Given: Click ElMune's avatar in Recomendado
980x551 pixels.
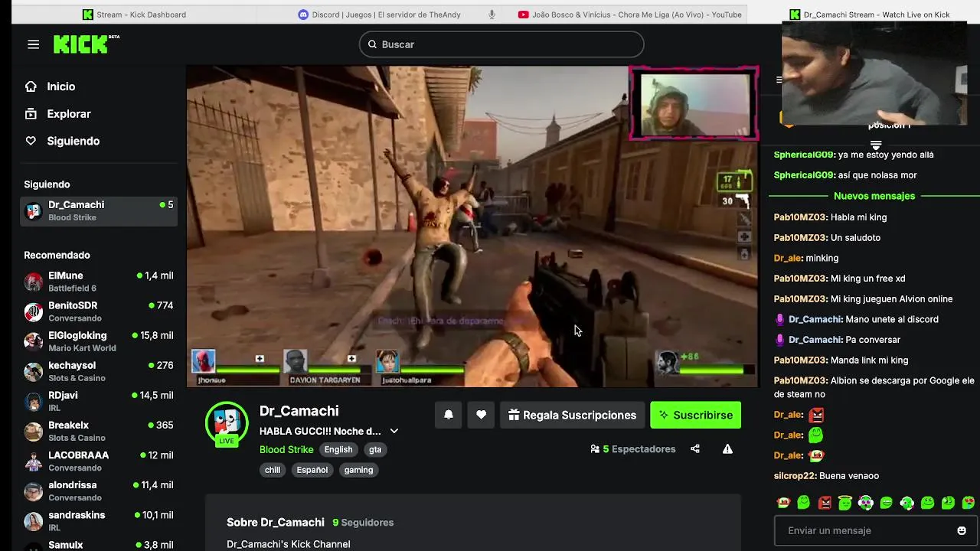Looking at the screenshot, I should pos(33,282).
